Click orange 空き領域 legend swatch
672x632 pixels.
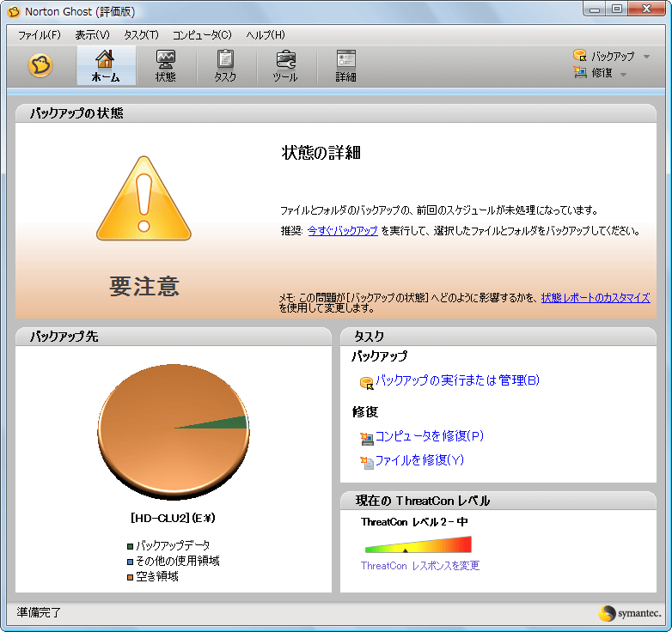[x=131, y=578]
